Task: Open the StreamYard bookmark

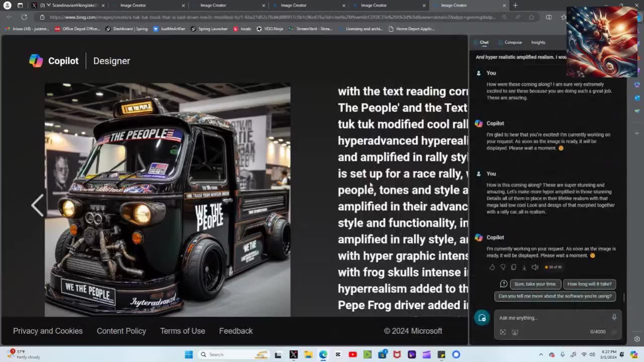Action: click(310, 29)
